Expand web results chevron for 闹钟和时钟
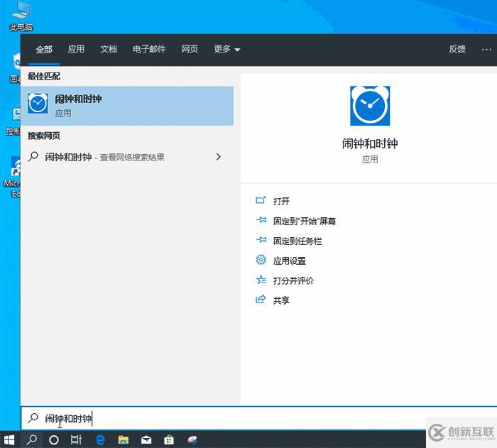The image size is (497, 448). pyautogui.click(x=219, y=157)
